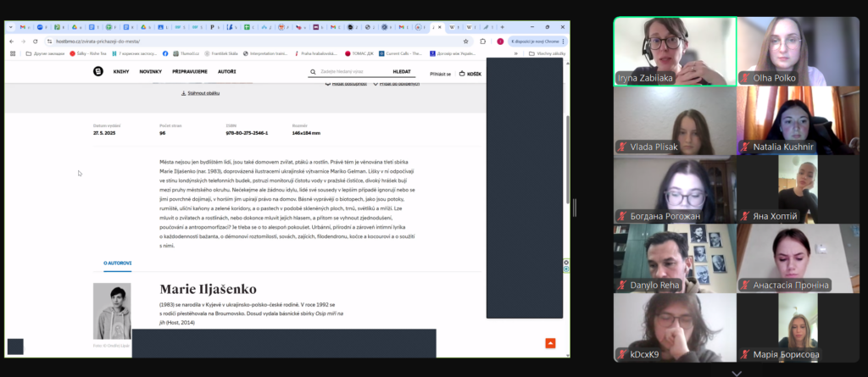Select Natalia Kushnir's video tile
This screenshot has width=868, height=377.
click(x=798, y=120)
